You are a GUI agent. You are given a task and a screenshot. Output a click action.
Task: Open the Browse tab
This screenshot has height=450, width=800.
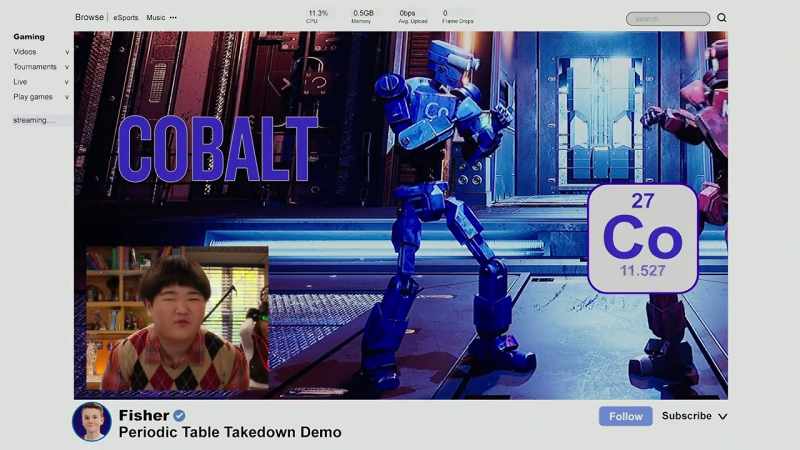[x=89, y=17]
